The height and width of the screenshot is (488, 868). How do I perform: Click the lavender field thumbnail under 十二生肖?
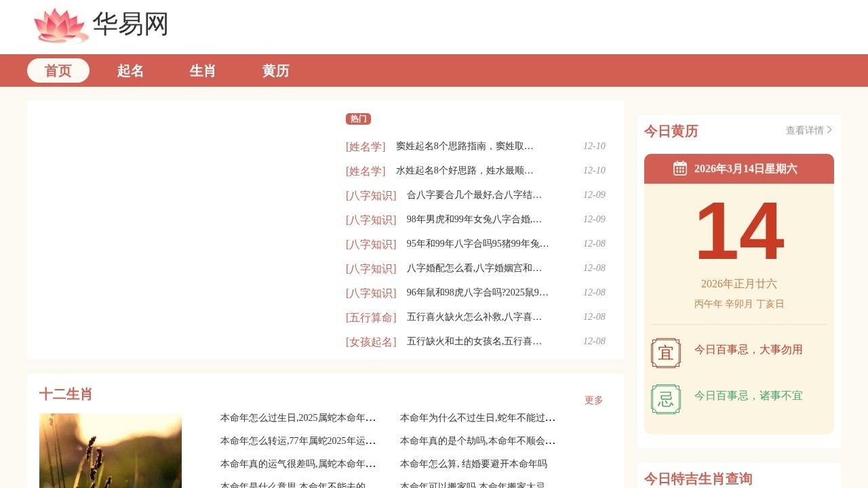click(x=110, y=451)
